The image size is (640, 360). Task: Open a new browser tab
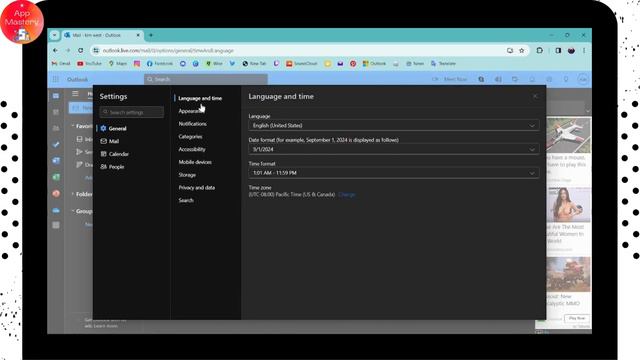click(x=151, y=36)
